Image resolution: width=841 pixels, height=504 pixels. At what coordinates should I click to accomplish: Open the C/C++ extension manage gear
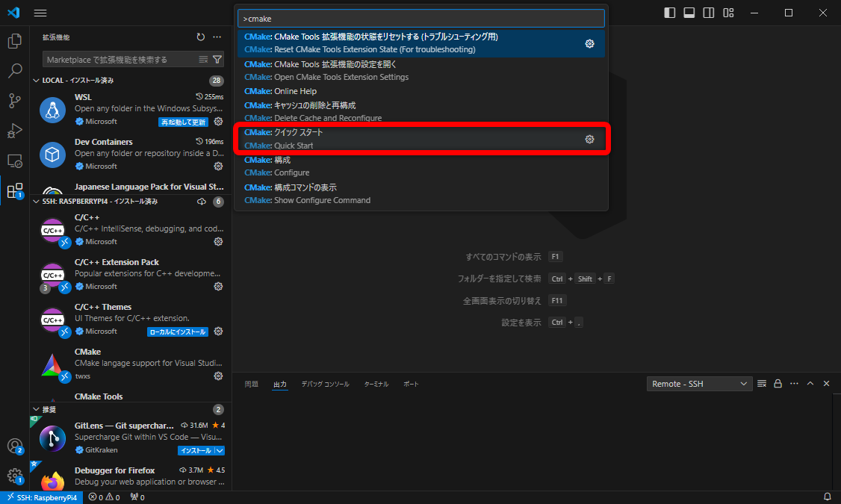coord(218,242)
